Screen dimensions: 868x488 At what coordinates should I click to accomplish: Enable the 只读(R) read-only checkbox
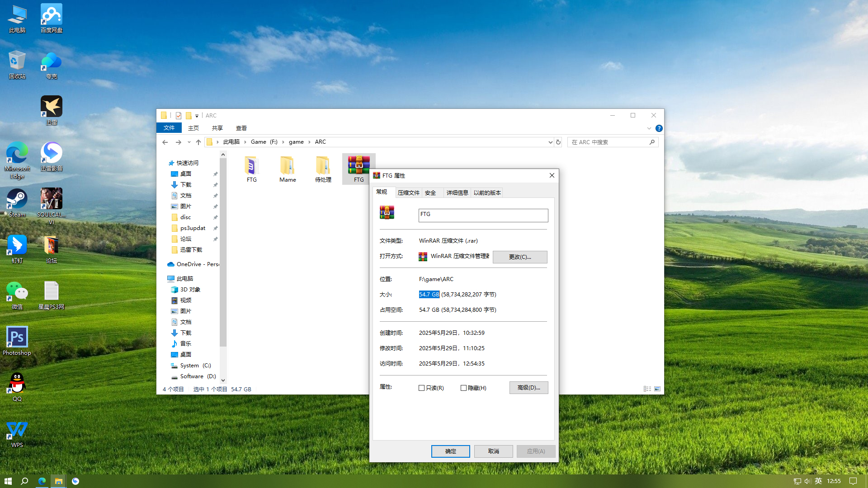pos(422,388)
